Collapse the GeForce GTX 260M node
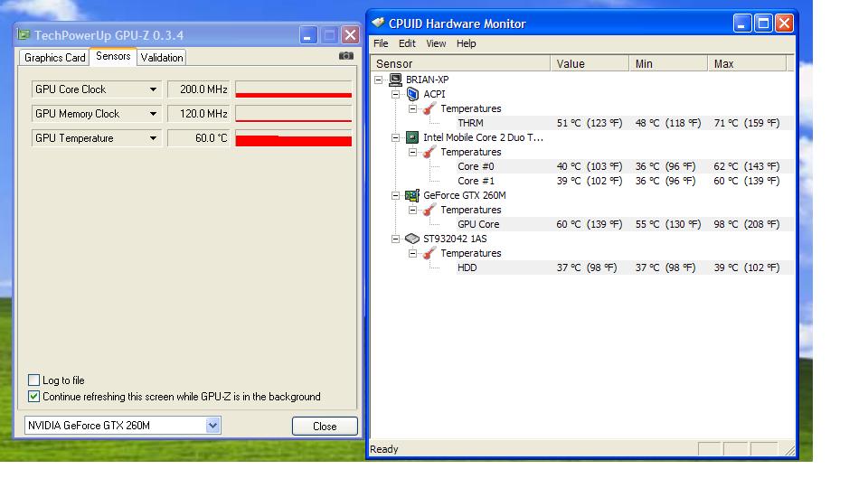The image size is (868, 488). (395, 195)
